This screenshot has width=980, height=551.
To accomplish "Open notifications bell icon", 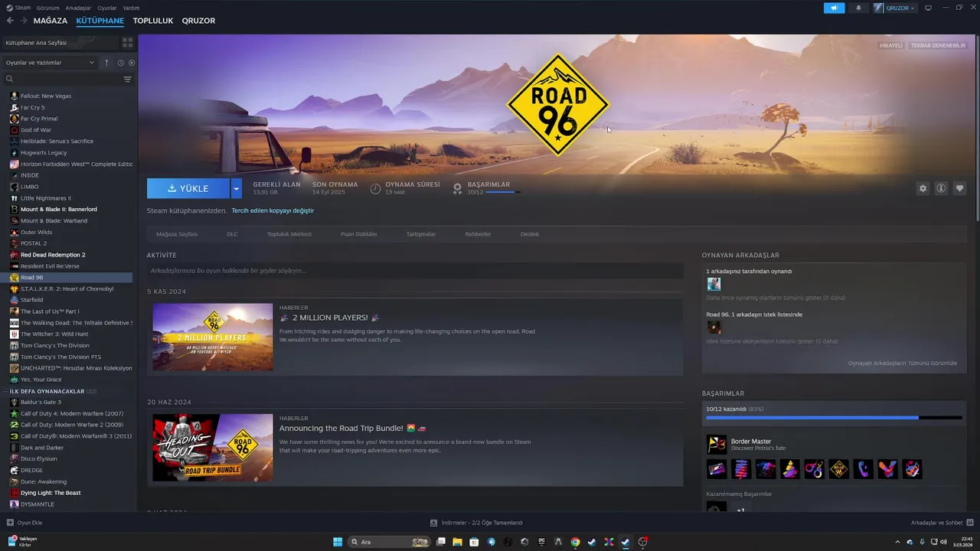I will tap(858, 8).
